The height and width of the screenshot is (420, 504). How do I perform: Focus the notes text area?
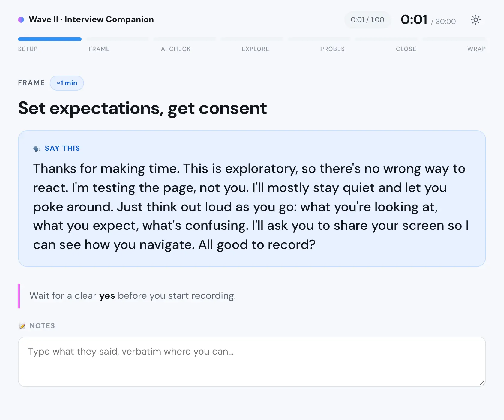(252, 362)
